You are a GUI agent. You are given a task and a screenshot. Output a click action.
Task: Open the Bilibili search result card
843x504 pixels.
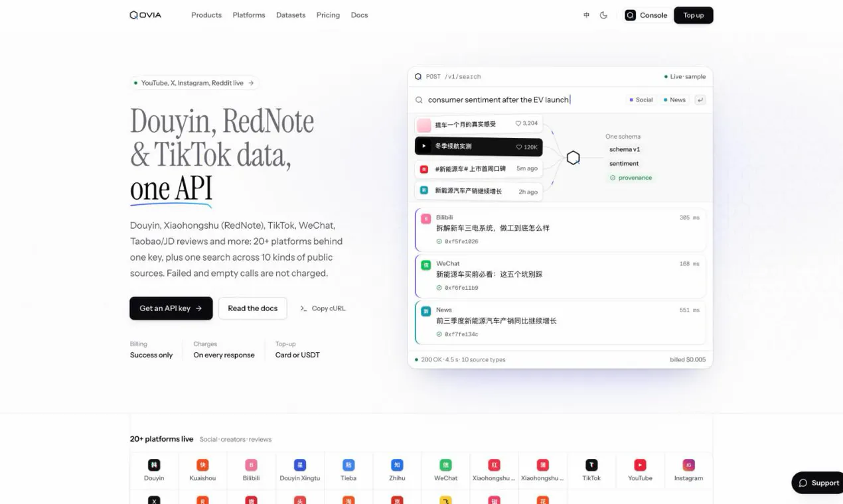[560, 229]
